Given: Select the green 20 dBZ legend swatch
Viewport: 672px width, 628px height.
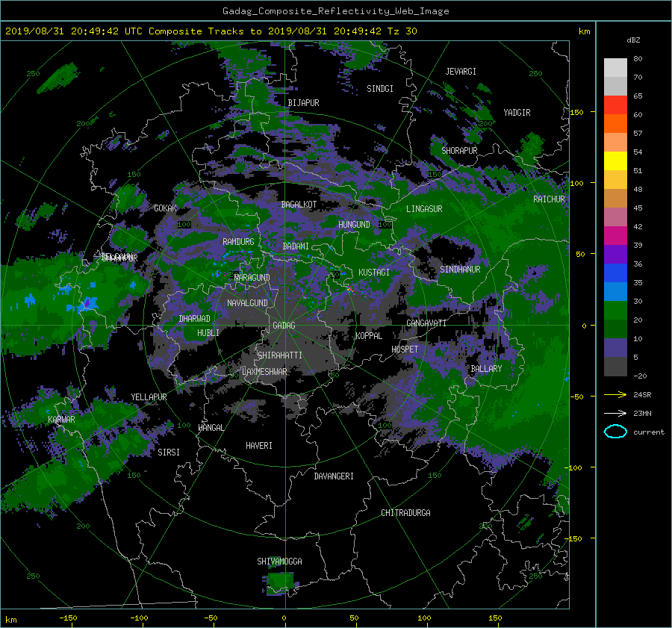Looking at the screenshot, I should tap(615, 310).
